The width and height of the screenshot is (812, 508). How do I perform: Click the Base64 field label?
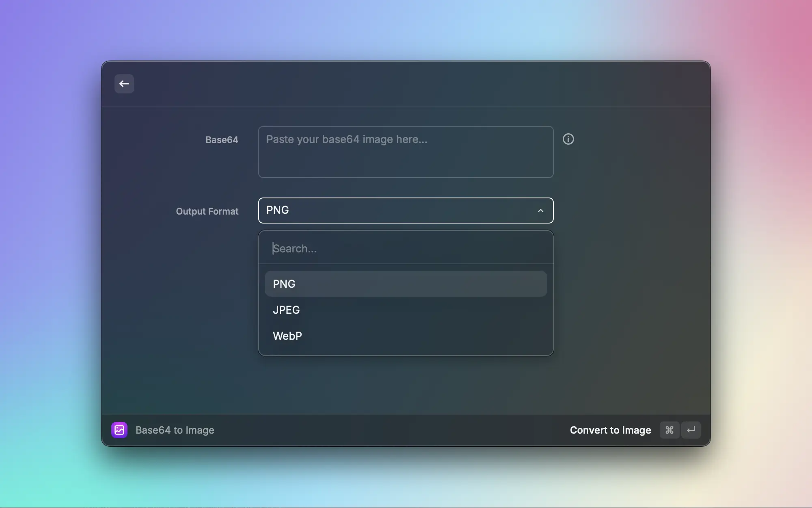(222, 140)
